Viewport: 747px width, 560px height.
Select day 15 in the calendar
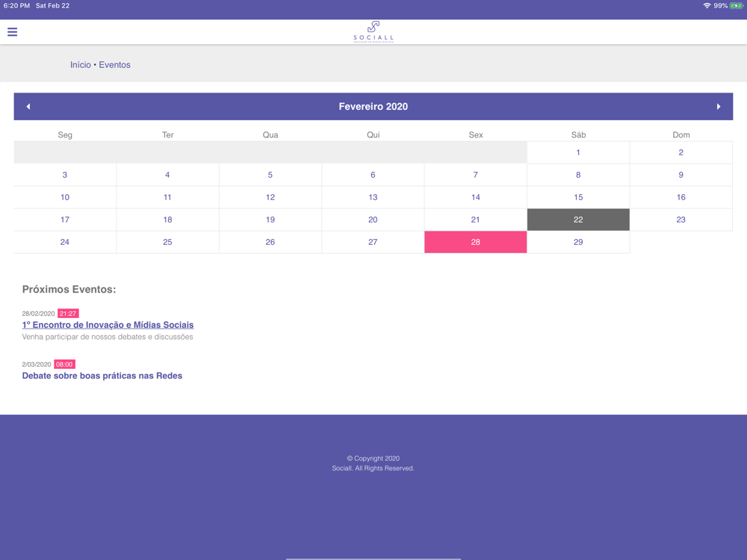(x=578, y=197)
